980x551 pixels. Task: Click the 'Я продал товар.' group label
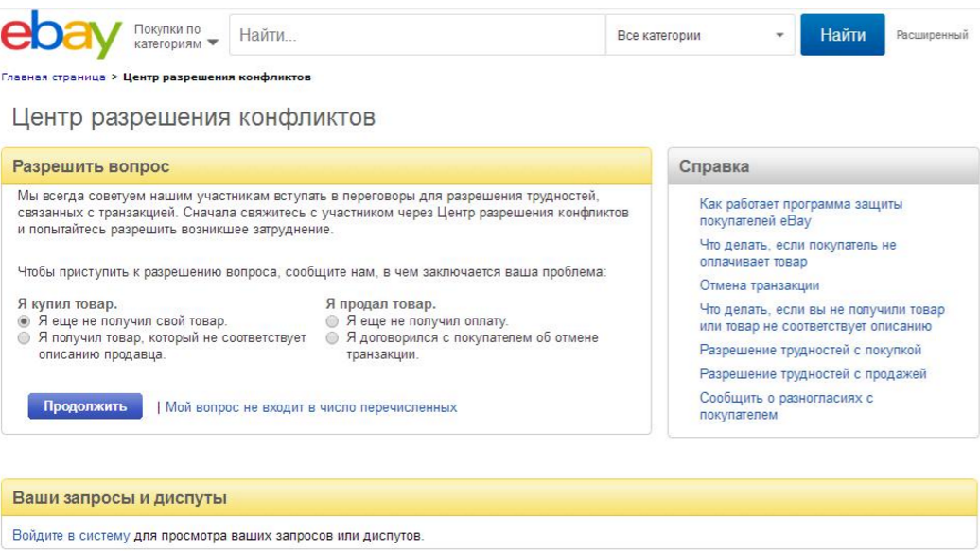point(380,304)
